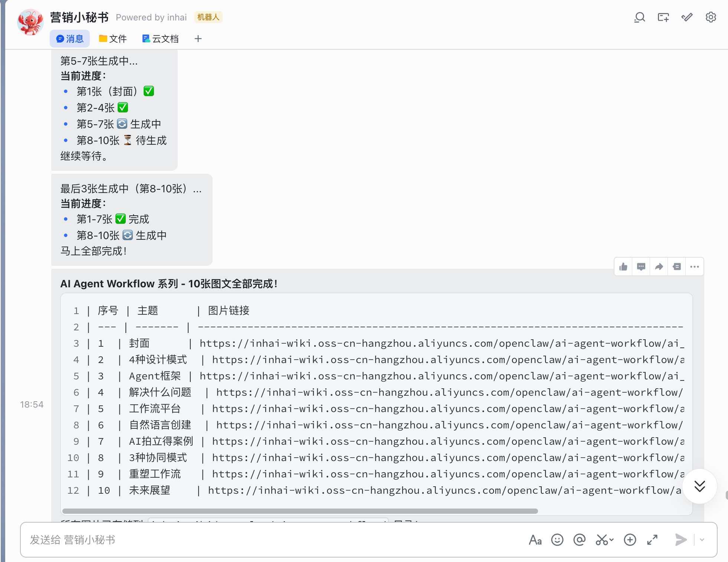This screenshot has height=562, width=728.
Task: Open more message actions ellipsis
Action: coord(695,267)
